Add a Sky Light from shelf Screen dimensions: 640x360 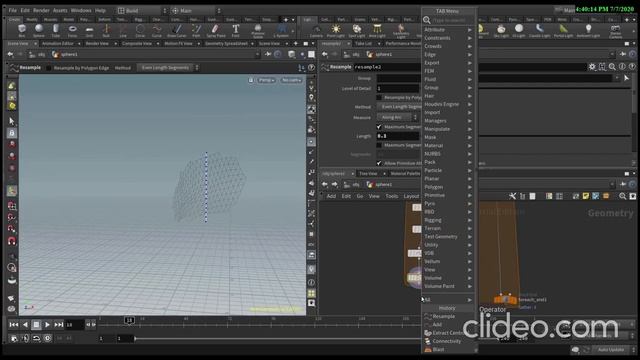point(501,30)
